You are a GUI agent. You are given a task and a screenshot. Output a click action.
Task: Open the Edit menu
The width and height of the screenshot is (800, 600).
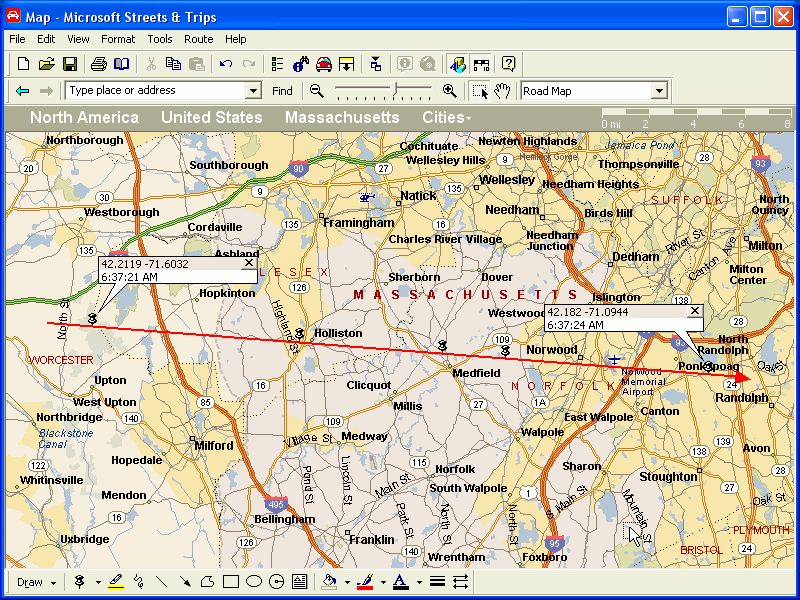click(x=46, y=39)
